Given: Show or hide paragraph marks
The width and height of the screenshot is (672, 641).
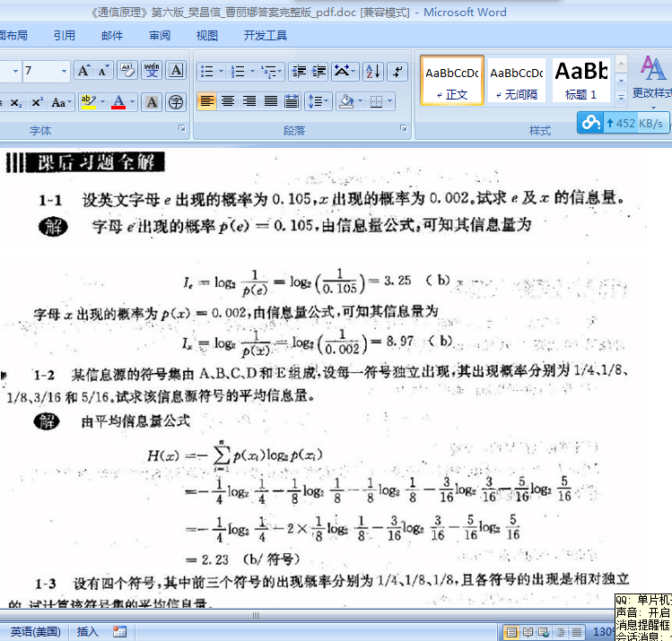Looking at the screenshot, I should click(x=397, y=71).
